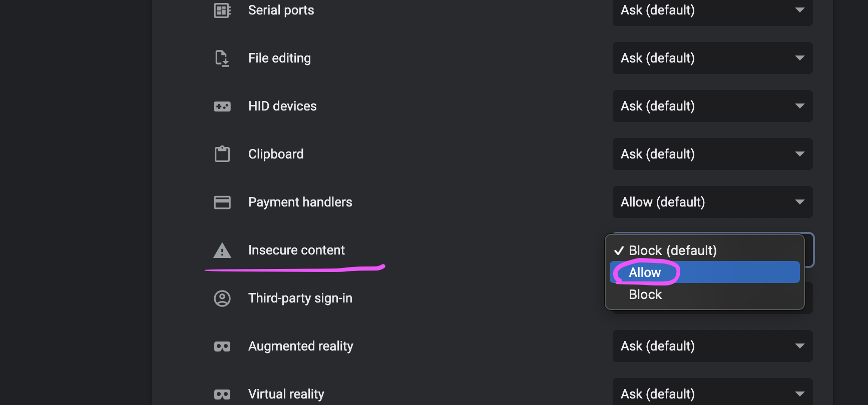Expand the Payment handlers Allow dropdown
The width and height of the screenshot is (868, 405).
pyautogui.click(x=712, y=202)
